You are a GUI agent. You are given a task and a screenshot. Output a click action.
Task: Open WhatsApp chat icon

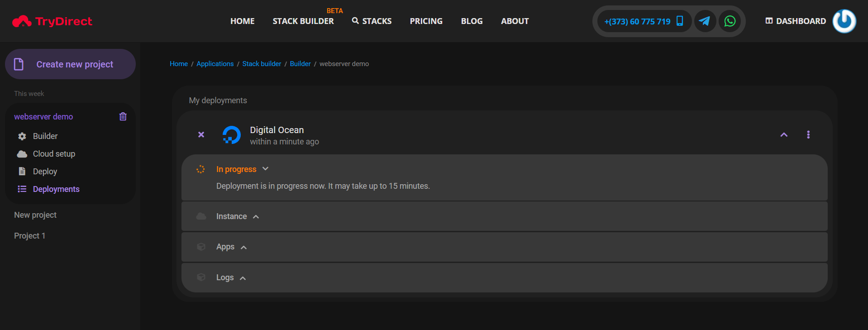pos(730,21)
